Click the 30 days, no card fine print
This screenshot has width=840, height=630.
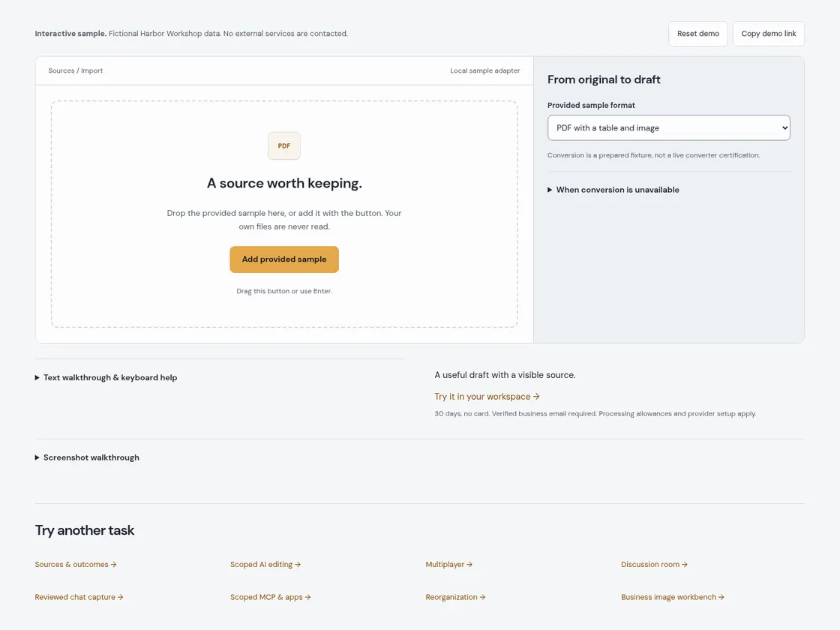click(595, 414)
